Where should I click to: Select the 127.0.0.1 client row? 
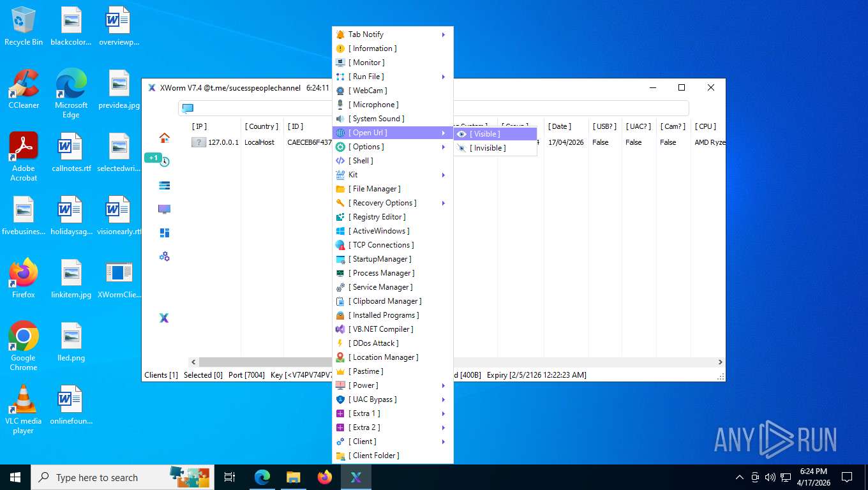tap(457, 142)
